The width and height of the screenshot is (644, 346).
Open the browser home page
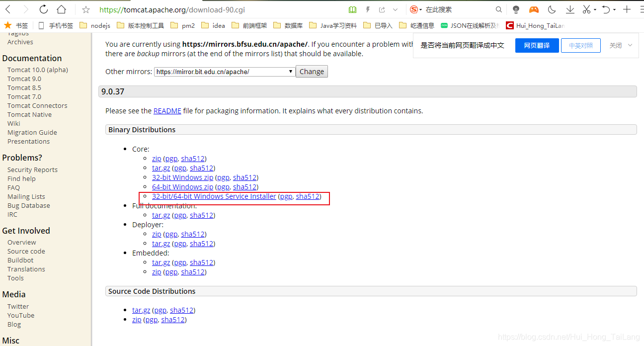[x=61, y=9]
